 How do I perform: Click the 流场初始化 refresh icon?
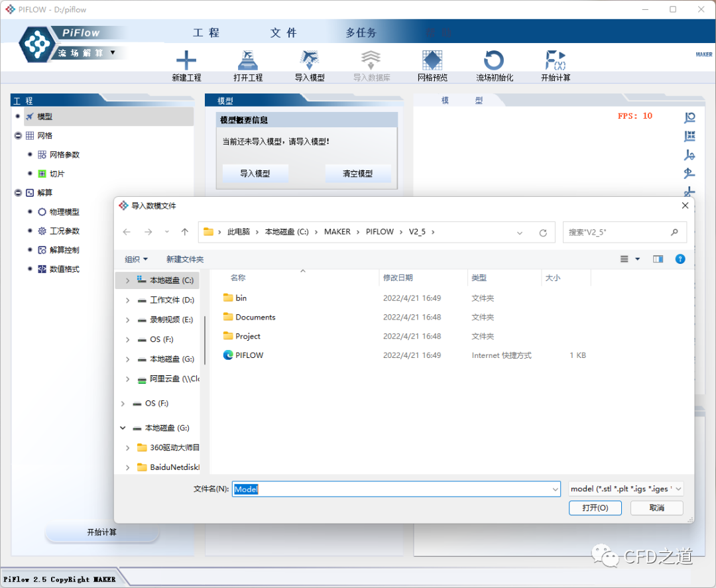(494, 61)
